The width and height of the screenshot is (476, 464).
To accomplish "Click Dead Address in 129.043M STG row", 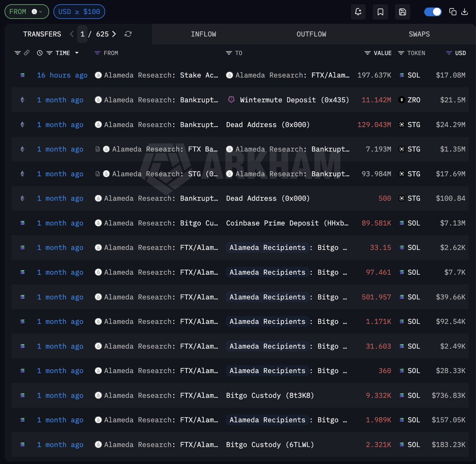I will pos(268,125).
